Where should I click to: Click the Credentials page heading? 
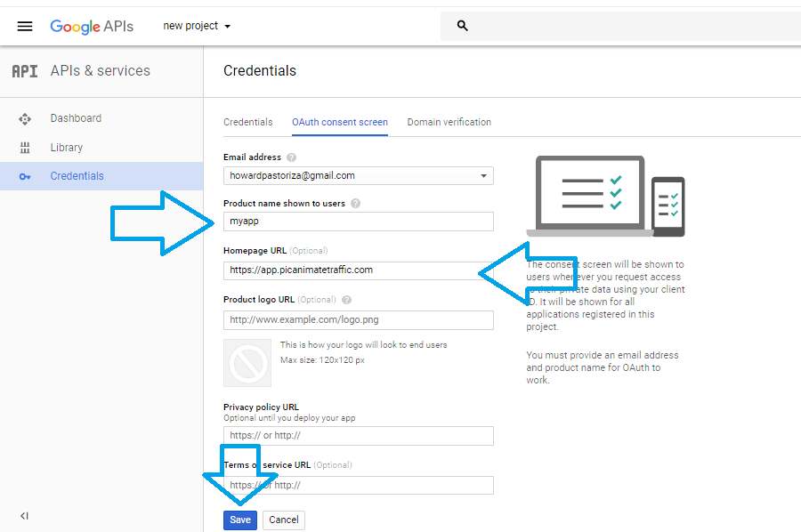point(260,70)
